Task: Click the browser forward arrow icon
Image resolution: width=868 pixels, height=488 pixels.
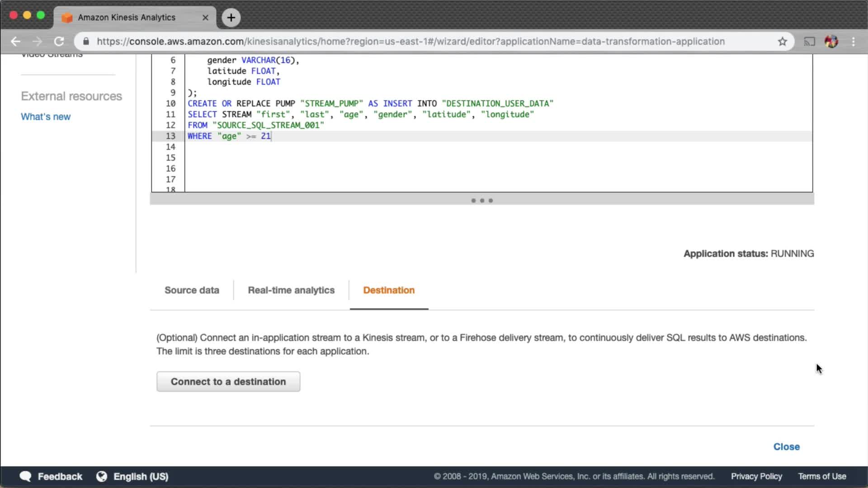Action: point(37,42)
